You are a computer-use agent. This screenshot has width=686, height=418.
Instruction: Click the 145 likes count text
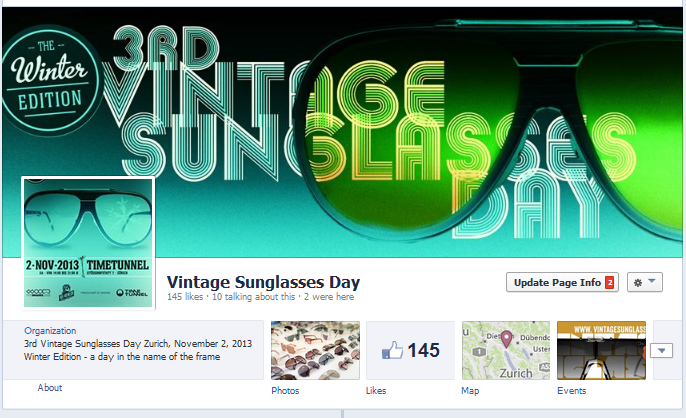pyautogui.click(x=185, y=297)
